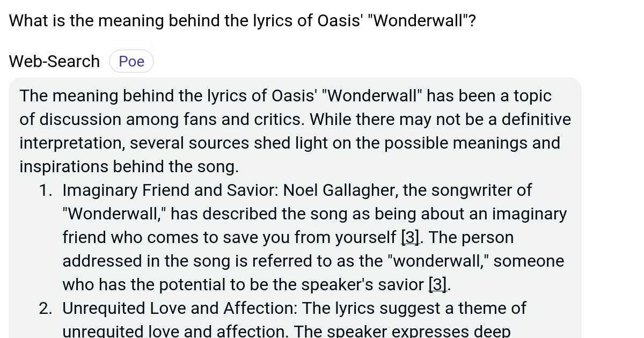Click the partially visible line "unrequited love and affection. The speaker"

286,332
